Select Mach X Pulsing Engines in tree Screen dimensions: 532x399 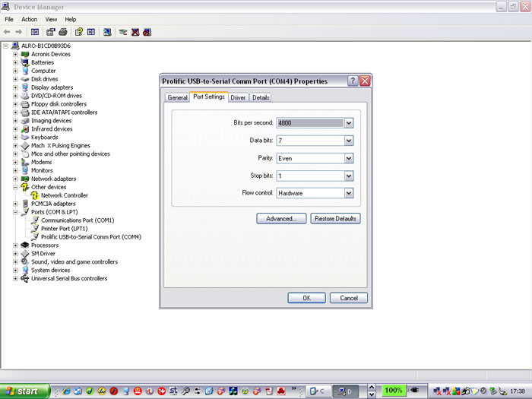pyautogui.click(x=61, y=146)
